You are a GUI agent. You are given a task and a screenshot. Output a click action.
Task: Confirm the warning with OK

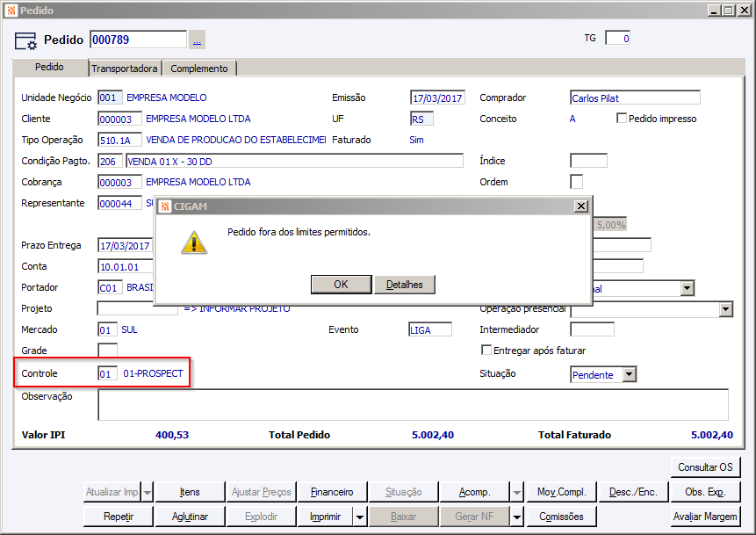(341, 285)
